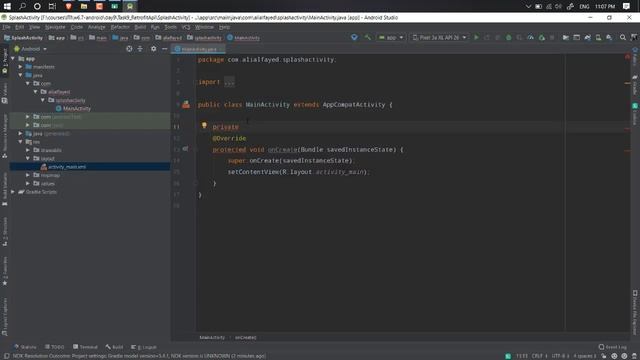Screen dimensions: 640x360
Task: Expand the values folder
Action: [28, 183]
